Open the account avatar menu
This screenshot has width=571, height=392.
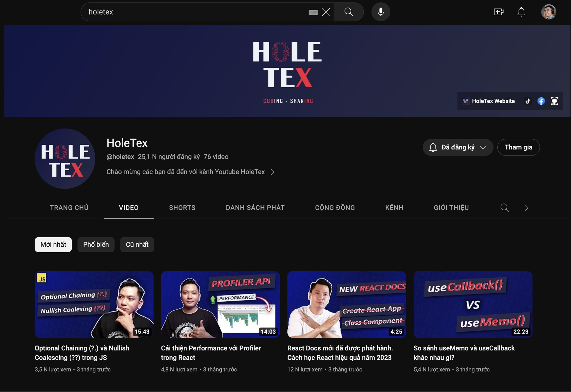[x=548, y=12]
